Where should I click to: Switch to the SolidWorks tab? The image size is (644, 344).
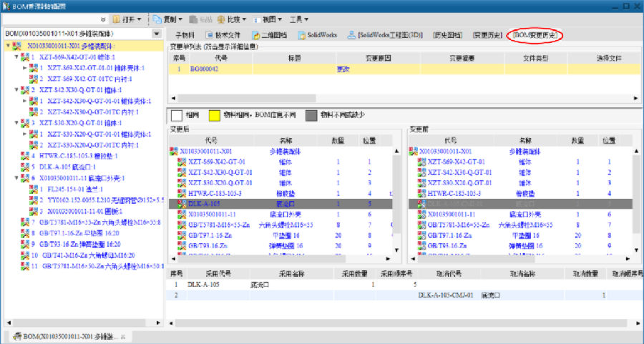coord(318,35)
